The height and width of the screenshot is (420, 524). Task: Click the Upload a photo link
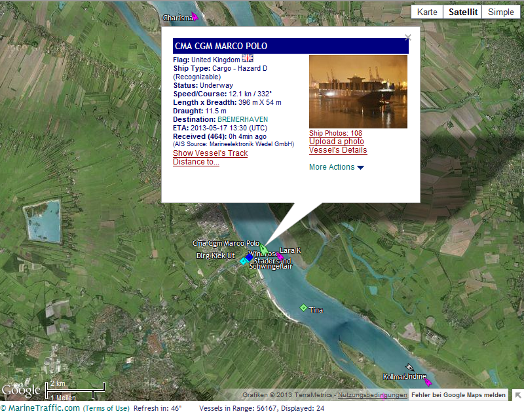(337, 142)
